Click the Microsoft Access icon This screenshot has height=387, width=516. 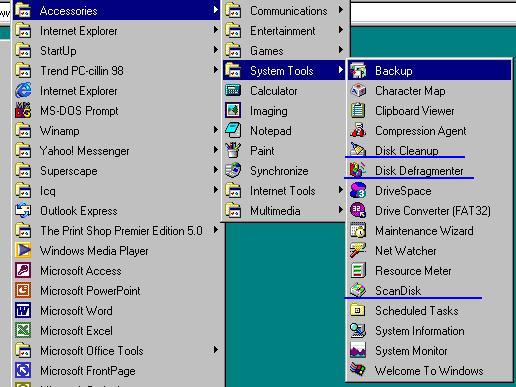(23, 271)
